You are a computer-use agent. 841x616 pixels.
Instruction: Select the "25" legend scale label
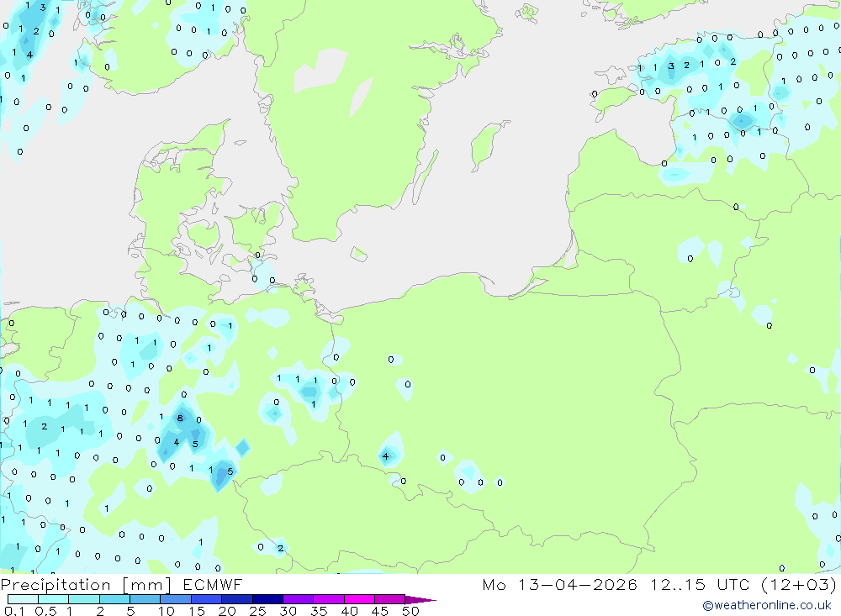257,611
